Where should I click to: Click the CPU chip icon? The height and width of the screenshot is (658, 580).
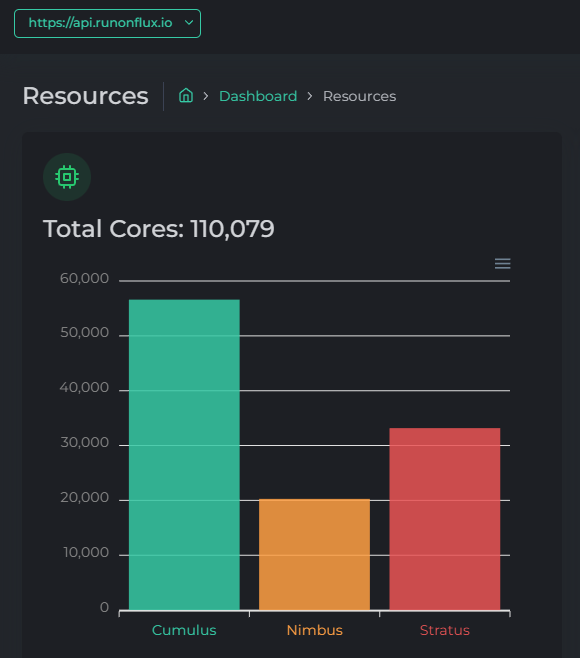(x=67, y=177)
